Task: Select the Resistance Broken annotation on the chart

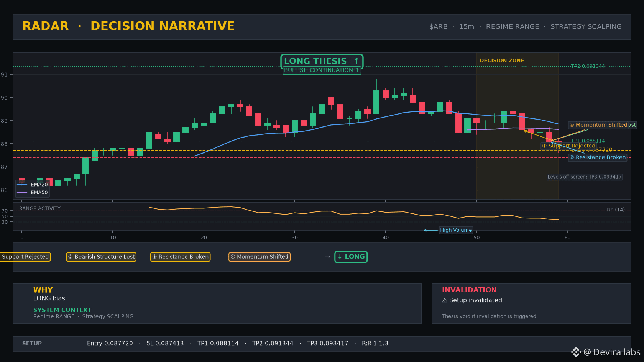Action: click(x=598, y=157)
